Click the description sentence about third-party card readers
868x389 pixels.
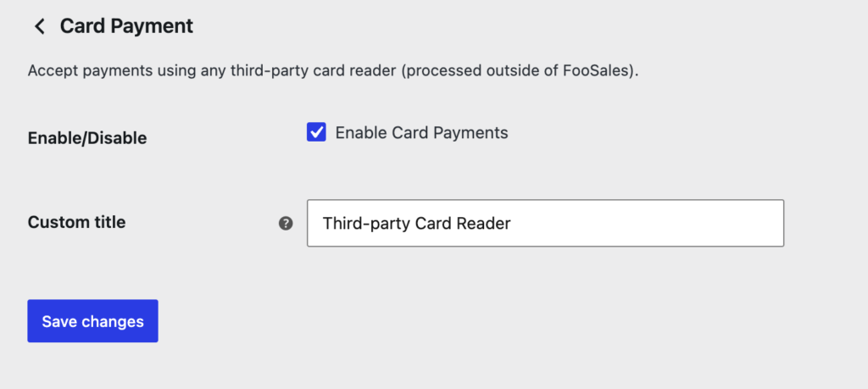(x=332, y=71)
